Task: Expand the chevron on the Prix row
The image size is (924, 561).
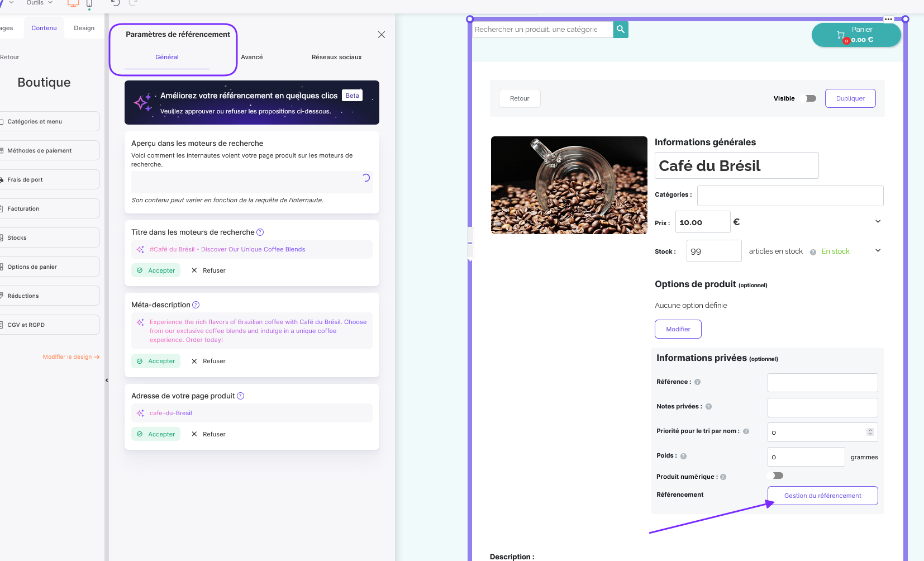Action: point(878,221)
